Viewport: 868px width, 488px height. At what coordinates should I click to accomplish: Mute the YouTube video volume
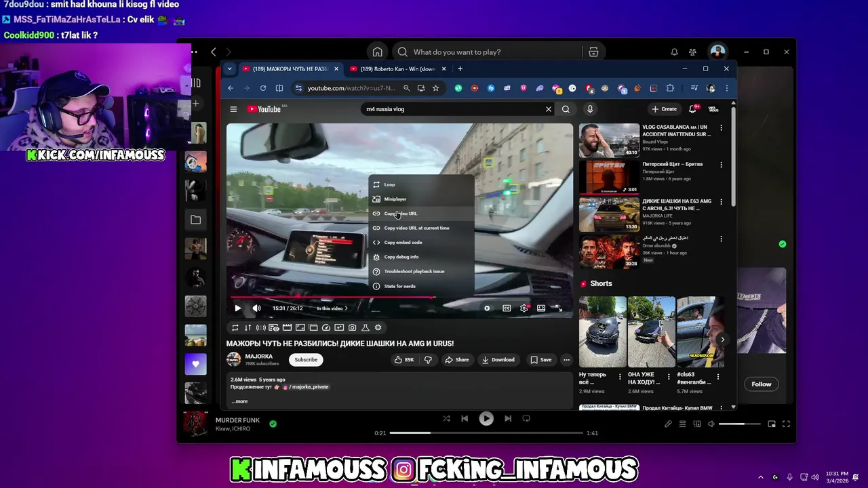pyautogui.click(x=256, y=308)
